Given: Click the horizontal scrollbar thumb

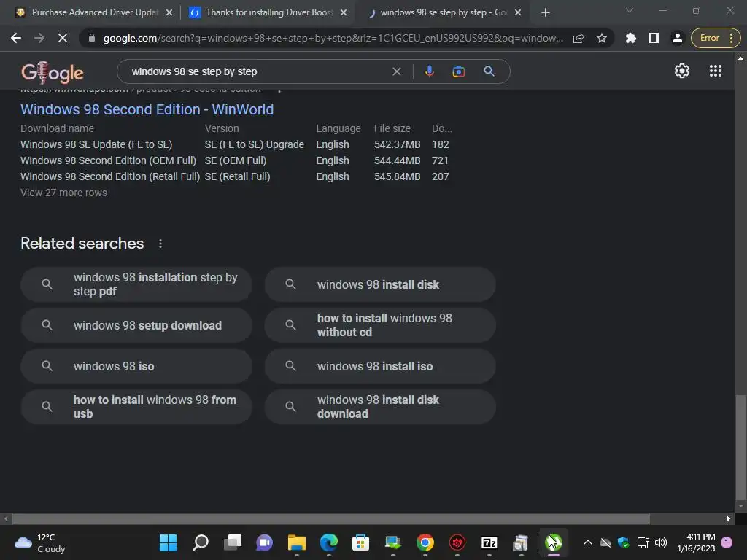Looking at the screenshot, I should [330, 518].
